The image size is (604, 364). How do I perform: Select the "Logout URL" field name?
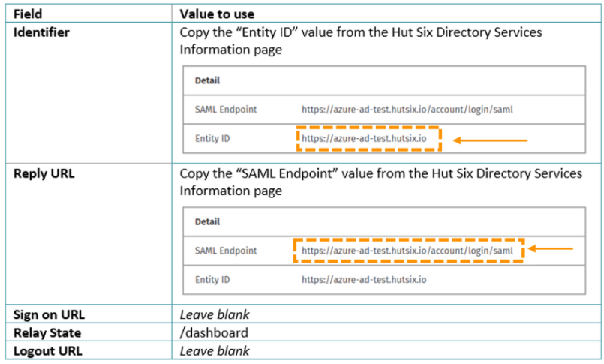coord(48,351)
